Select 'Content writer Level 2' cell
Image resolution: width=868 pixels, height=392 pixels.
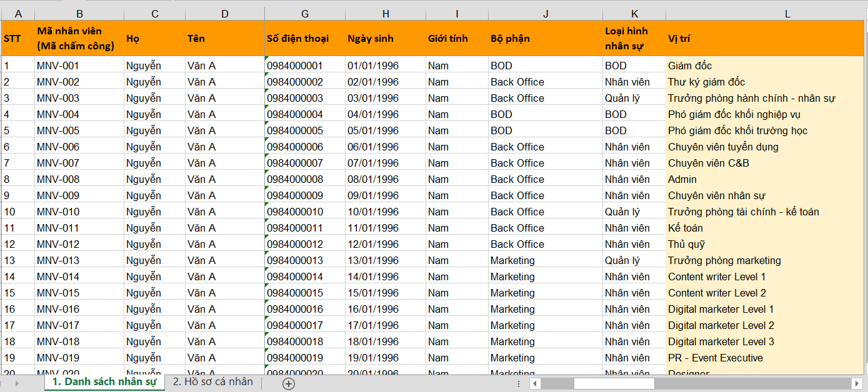pos(765,293)
